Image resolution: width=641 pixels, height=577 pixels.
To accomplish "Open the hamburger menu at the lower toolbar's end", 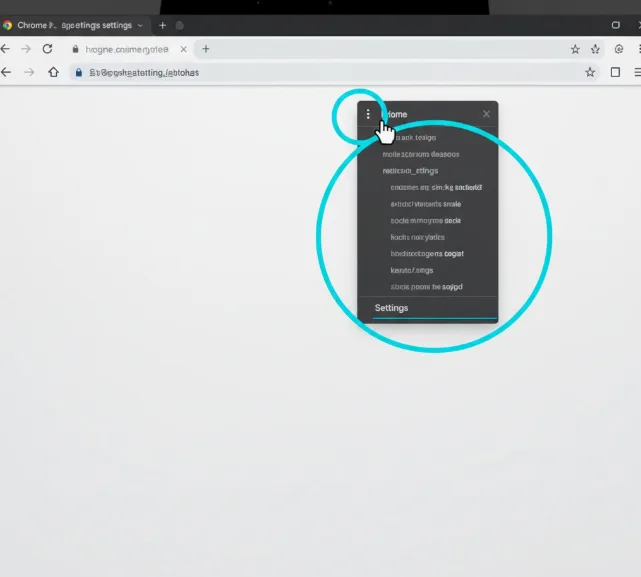I will click(x=636, y=72).
